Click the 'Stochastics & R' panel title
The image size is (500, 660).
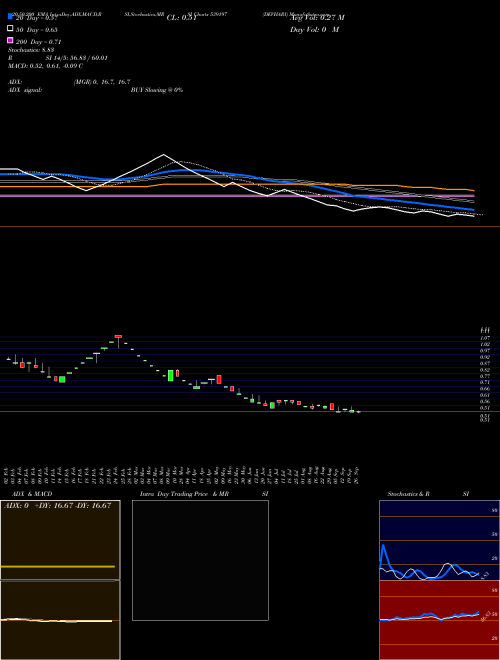pos(408,494)
